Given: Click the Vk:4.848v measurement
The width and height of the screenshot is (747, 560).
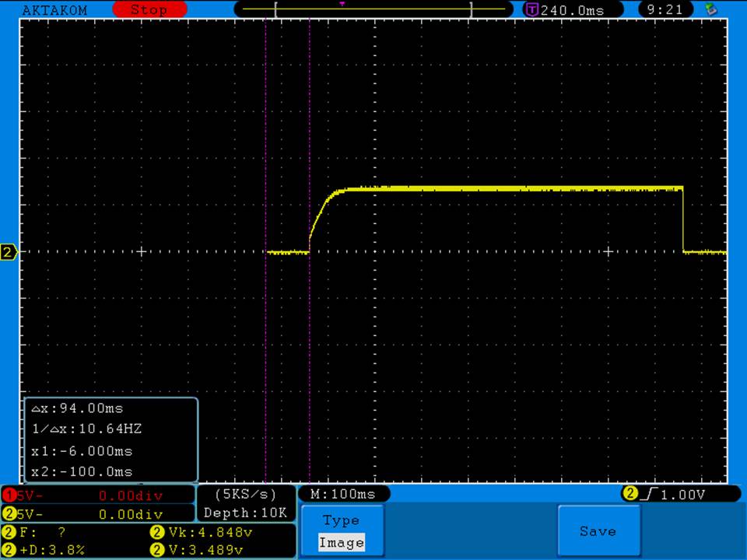Looking at the screenshot, I should pyautogui.click(x=209, y=532).
